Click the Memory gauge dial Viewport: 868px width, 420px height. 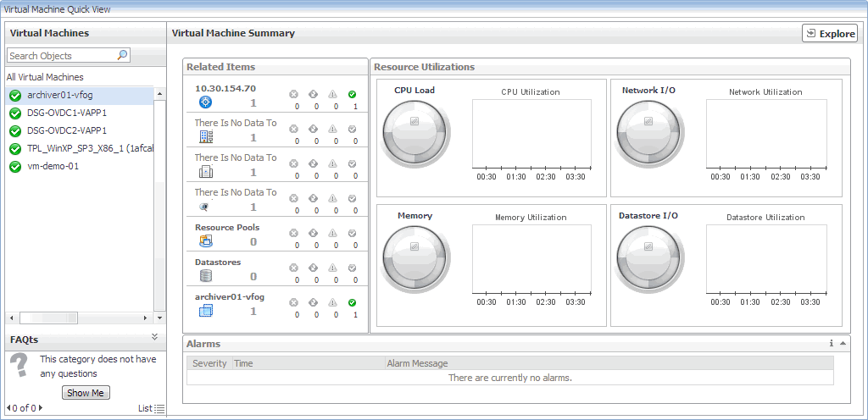pos(415,259)
